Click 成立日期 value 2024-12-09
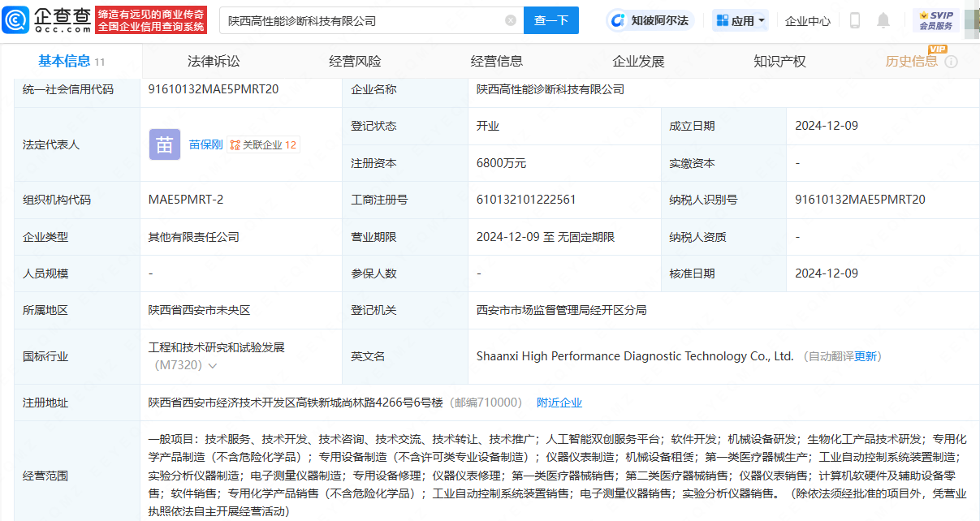This screenshot has width=980, height=521. [827, 126]
